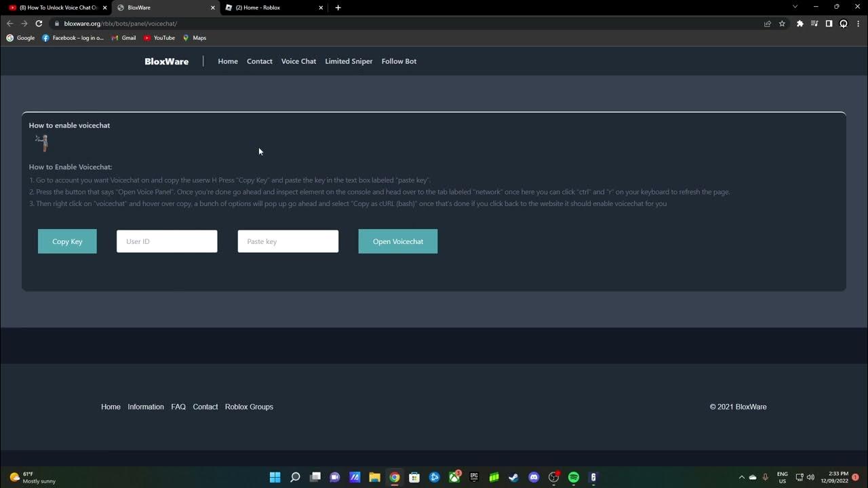Viewport: 868px width, 488px height.
Task: Open File Explorer from the taskbar
Action: [x=374, y=477]
